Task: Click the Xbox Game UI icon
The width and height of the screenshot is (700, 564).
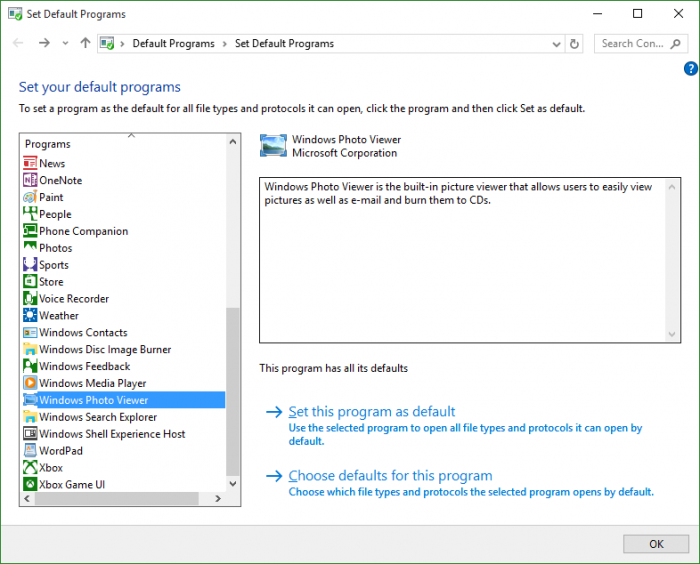Action: 30,485
